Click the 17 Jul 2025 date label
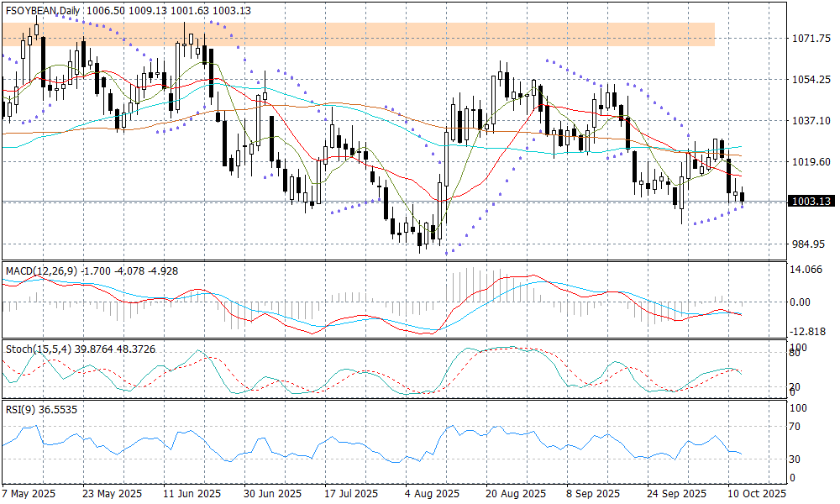The height and width of the screenshot is (504, 840). (x=352, y=493)
